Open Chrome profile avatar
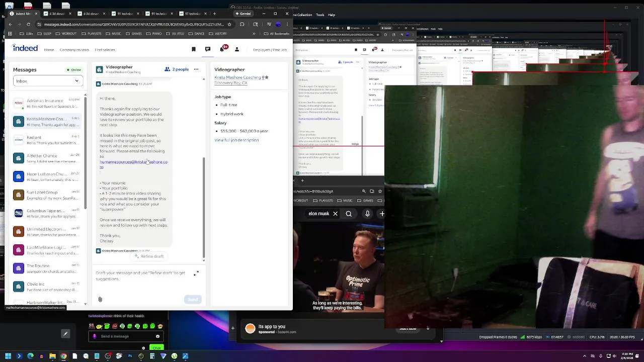644x362 pixels. click(278, 24)
